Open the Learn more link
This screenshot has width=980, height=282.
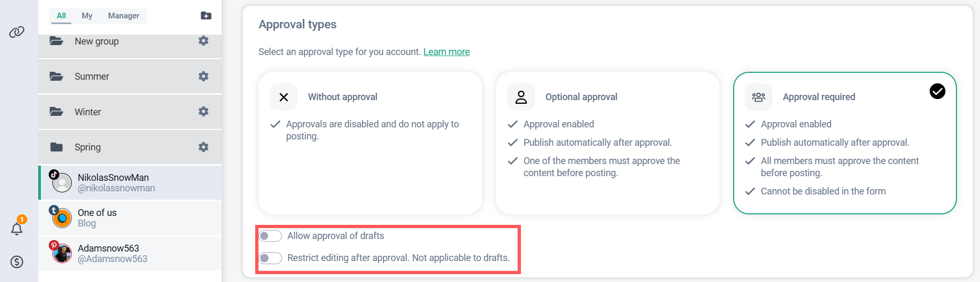click(x=446, y=52)
